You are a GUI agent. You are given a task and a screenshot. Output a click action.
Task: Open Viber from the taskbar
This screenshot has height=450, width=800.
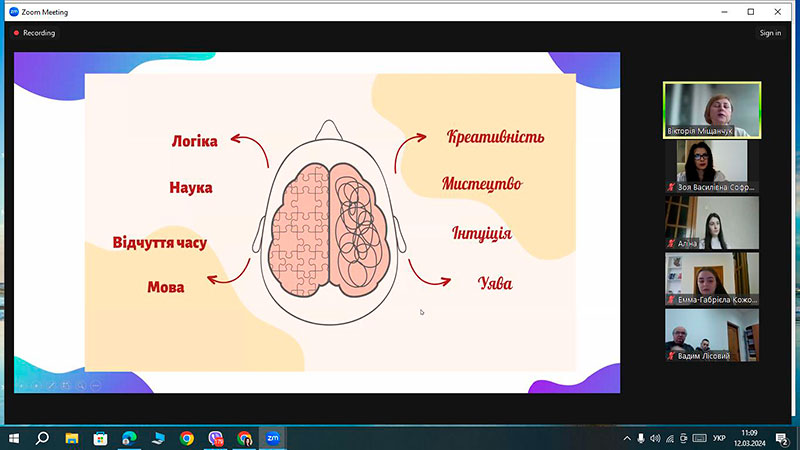(x=215, y=438)
